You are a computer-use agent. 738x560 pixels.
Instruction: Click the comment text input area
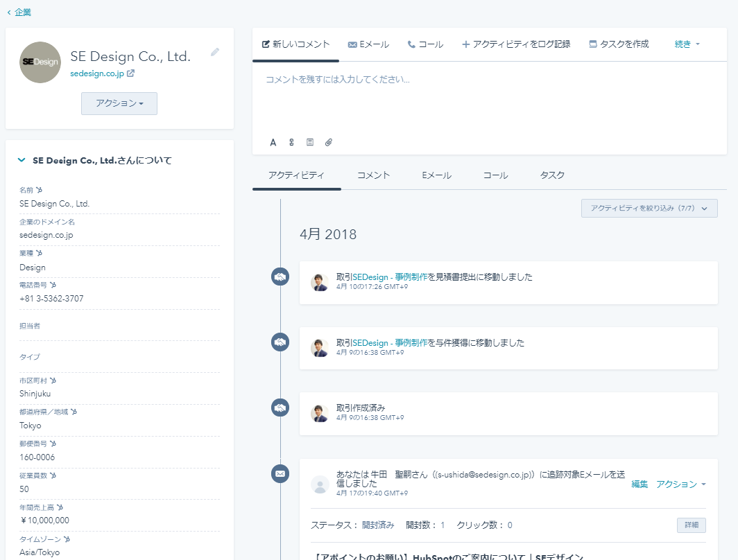pos(490,98)
